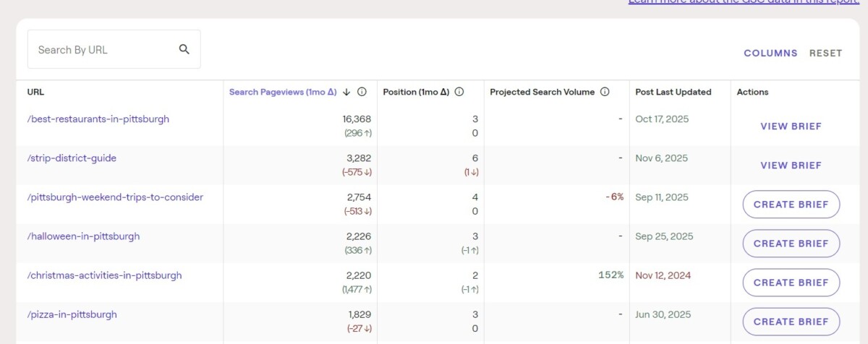Click the Sep 11, 2025 date
The image size is (868, 344).
pos(662,197)
